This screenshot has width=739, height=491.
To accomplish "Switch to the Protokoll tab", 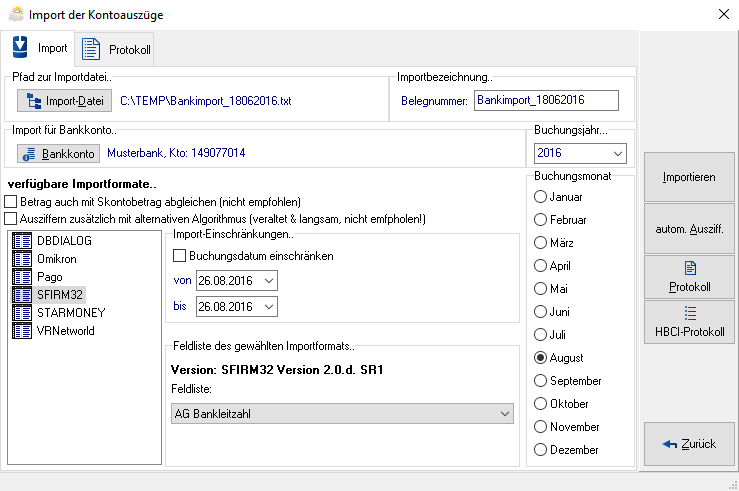I will tap(115, 49).
